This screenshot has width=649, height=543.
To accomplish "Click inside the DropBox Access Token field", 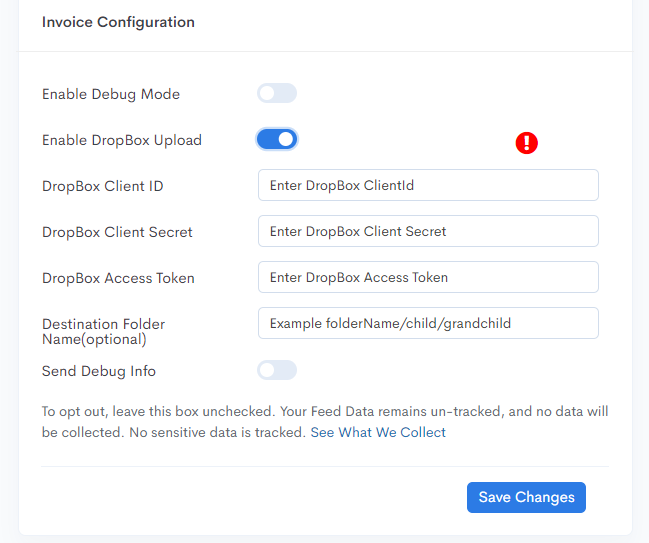I will click(428, 277).
